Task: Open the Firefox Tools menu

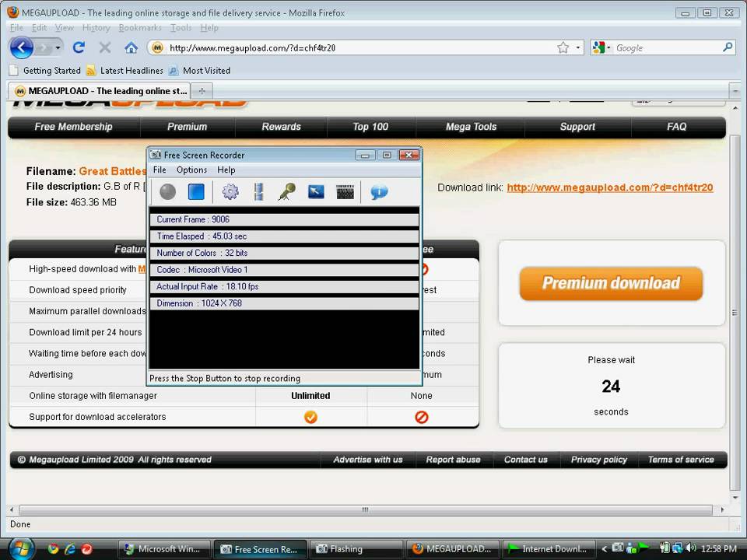Action: 181,28
